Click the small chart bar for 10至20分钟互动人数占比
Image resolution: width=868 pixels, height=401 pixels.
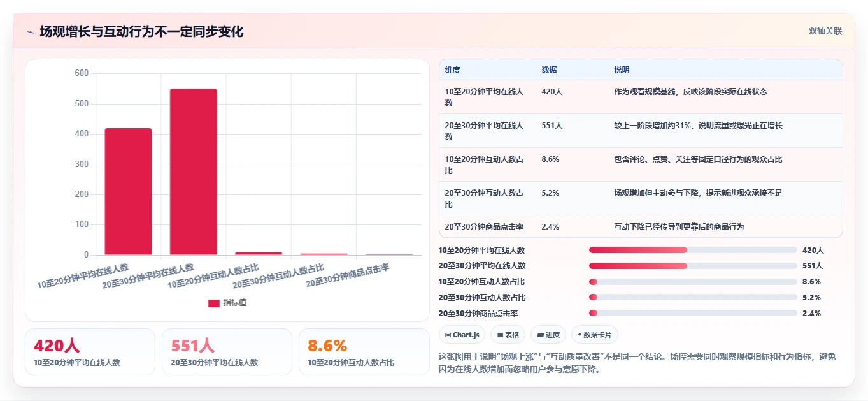pyautogui.click(x=259, y=254)
